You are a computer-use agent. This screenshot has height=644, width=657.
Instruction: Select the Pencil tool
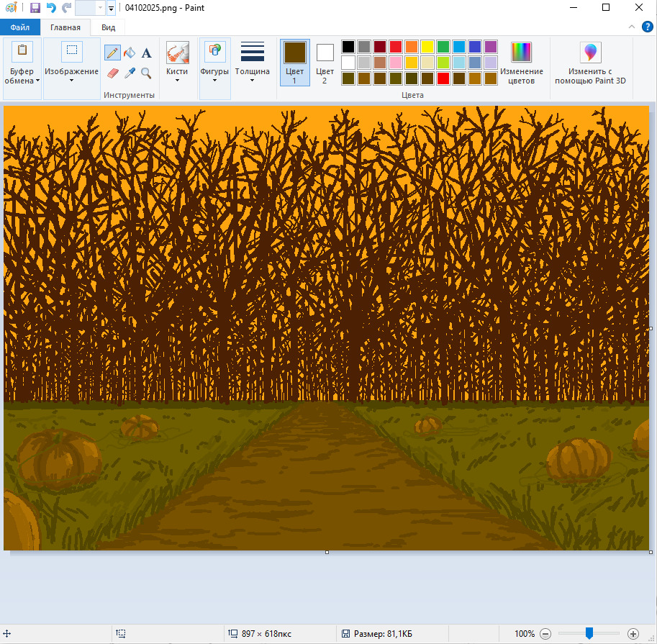click(x=112, y=53)
